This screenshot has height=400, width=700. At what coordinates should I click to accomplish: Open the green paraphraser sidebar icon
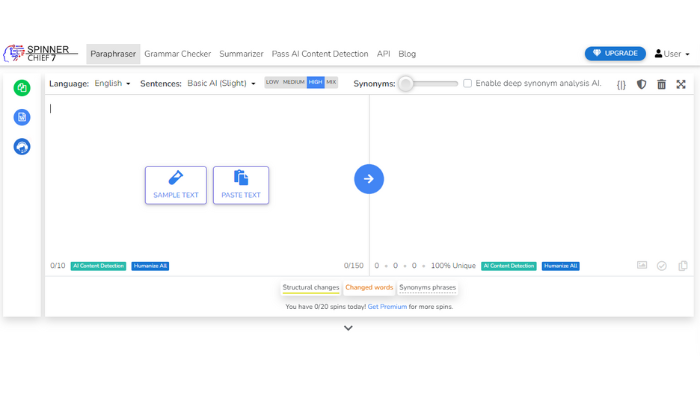22,88
